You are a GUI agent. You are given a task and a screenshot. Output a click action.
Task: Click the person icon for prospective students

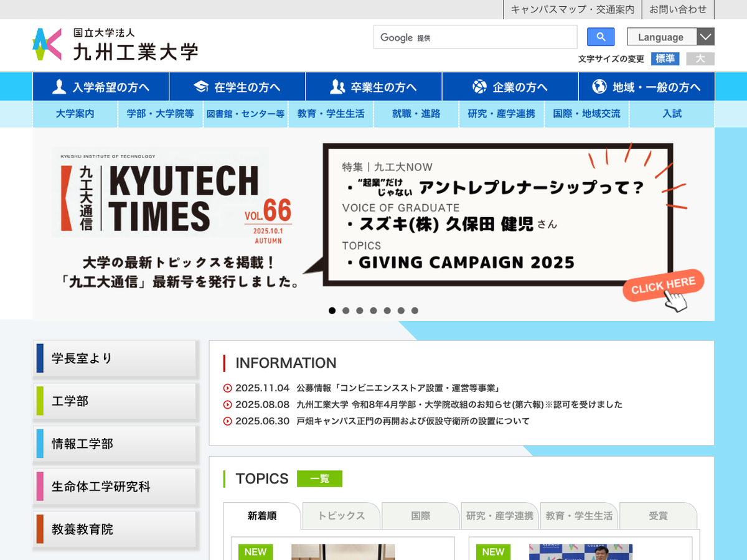click(59, 86)
